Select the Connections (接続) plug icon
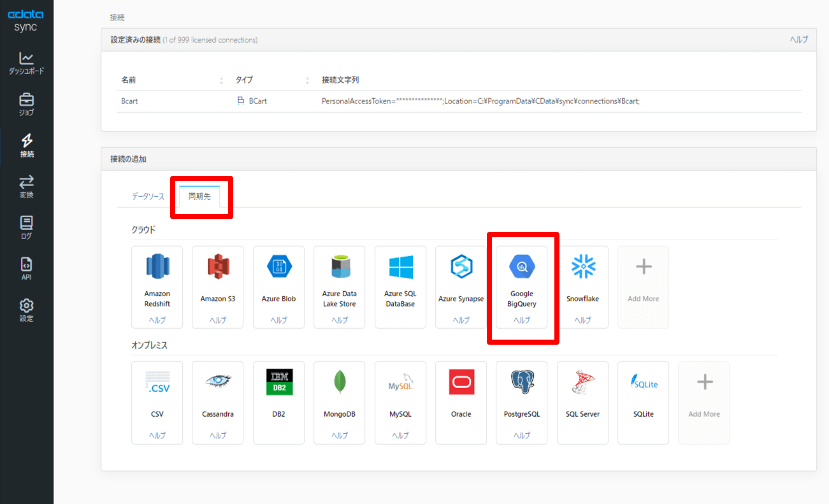 (26, 146)
